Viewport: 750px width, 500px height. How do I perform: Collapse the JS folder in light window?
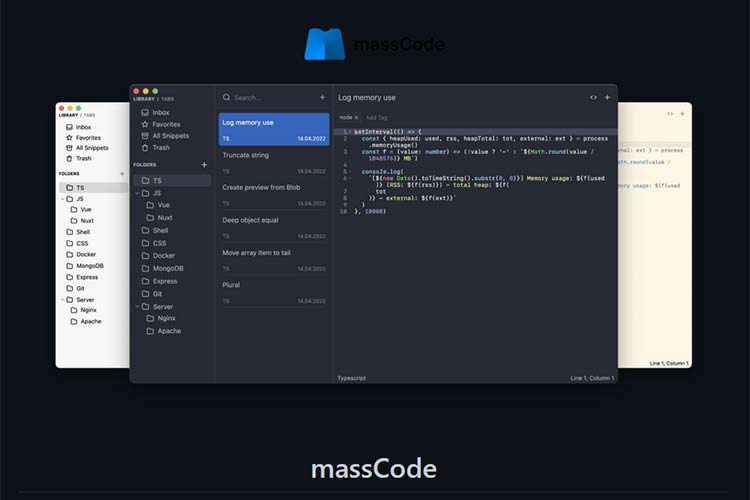(x=61, y=199)
